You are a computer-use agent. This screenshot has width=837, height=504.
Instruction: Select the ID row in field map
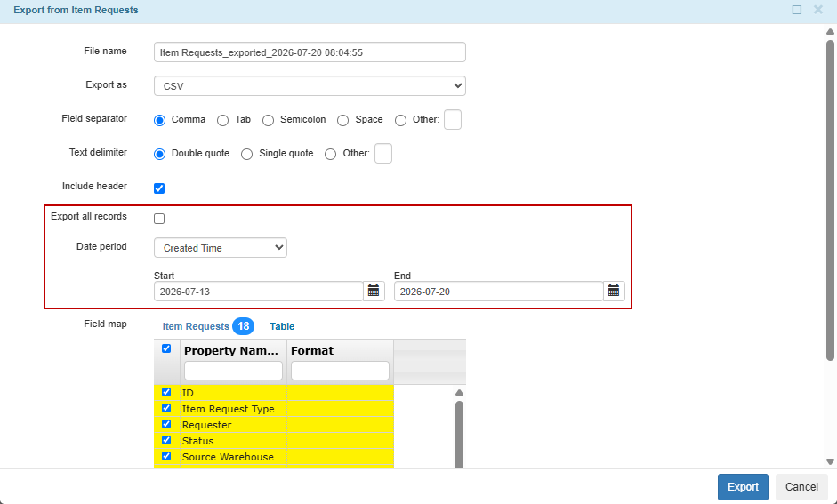[x=274, y=393]
